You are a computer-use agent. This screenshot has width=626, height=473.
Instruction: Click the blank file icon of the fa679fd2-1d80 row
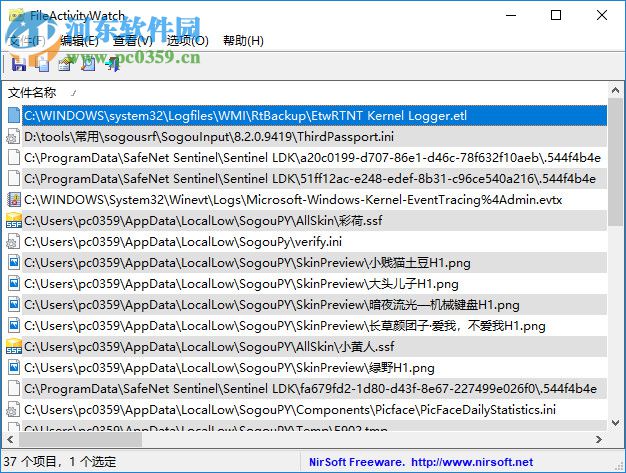[14, 389]
